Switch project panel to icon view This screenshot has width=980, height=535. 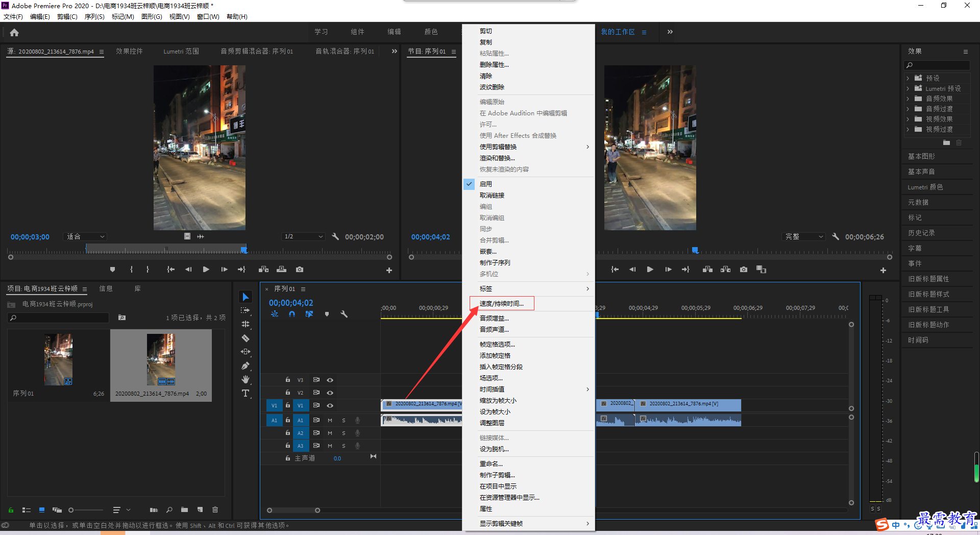[x=42, y=509]
